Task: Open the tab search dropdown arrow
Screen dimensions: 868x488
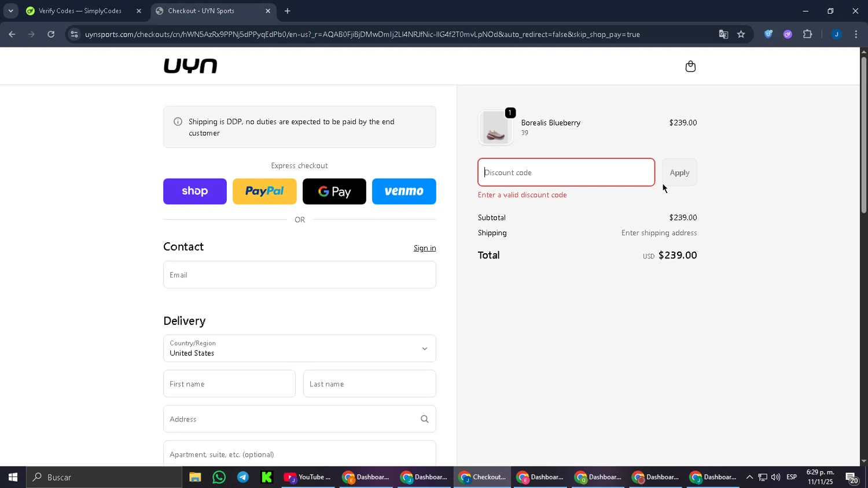Action: pos(10,11)
